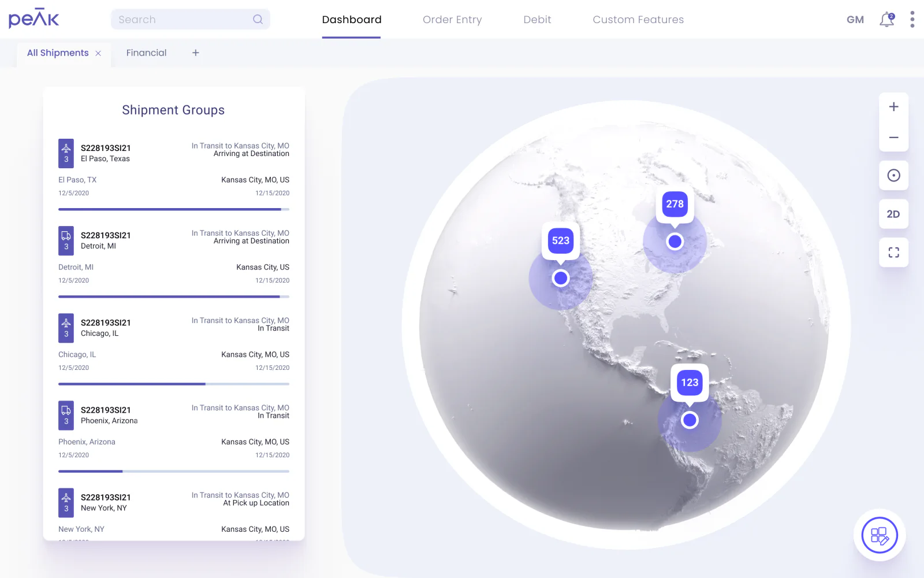Open the dashboard widget editor button
The height and width of the screenshot is (578, 924).
pyautogui.click(x=880, y=535)
